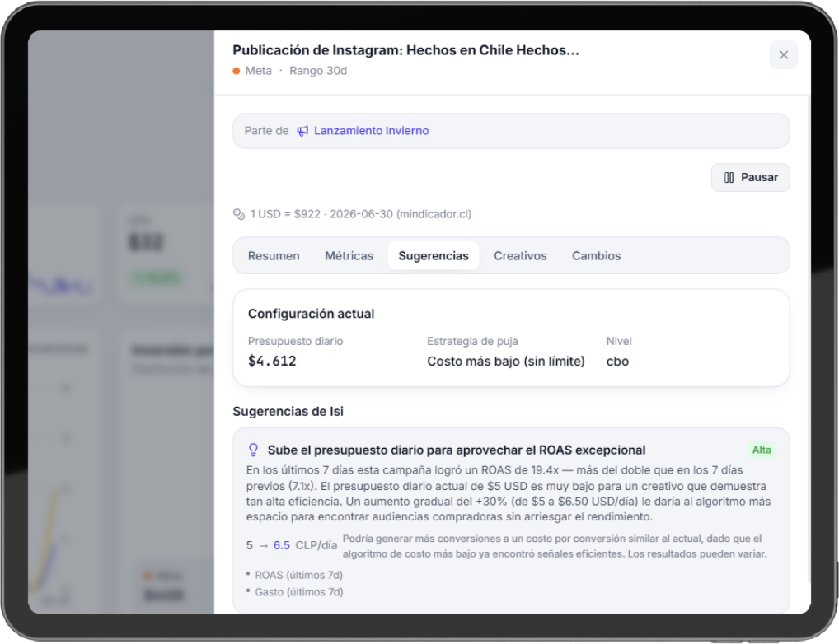
Task: Click the Rango 30d label
Action: point(318,71)
